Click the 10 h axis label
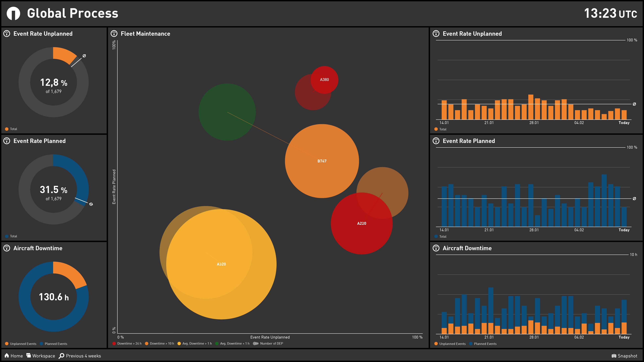The height and width of the screenshot is (362, 644). click(x=633, y=255)
